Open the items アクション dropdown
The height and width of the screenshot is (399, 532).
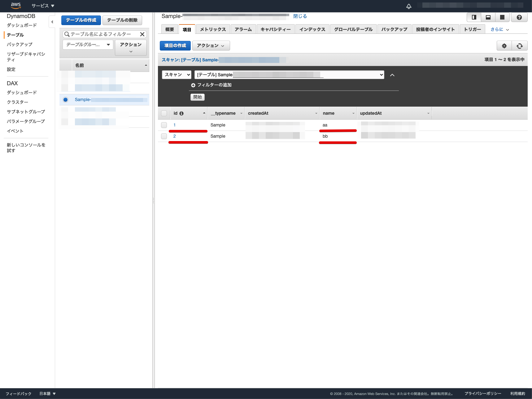coord(211,46)
